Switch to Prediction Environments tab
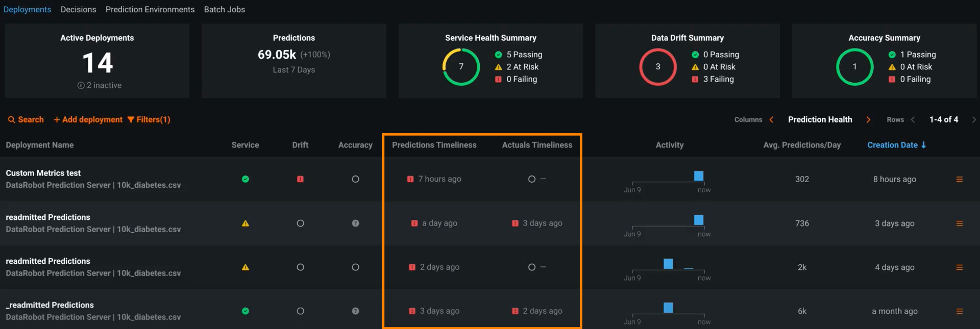Image resolution: width=980 pixels, height=329 pixels. coord(150,10)
